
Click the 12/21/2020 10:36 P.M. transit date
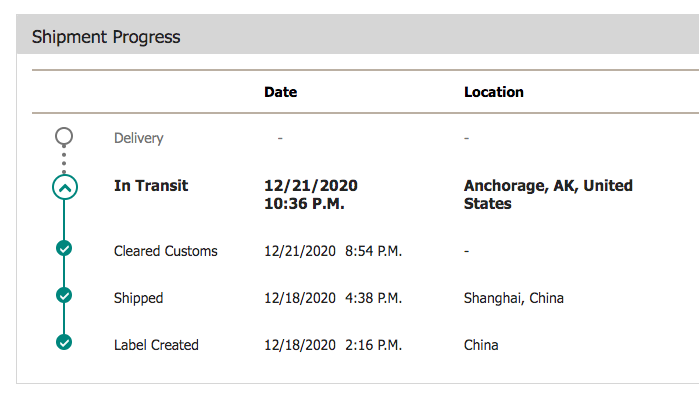click(x=311, y=194)
